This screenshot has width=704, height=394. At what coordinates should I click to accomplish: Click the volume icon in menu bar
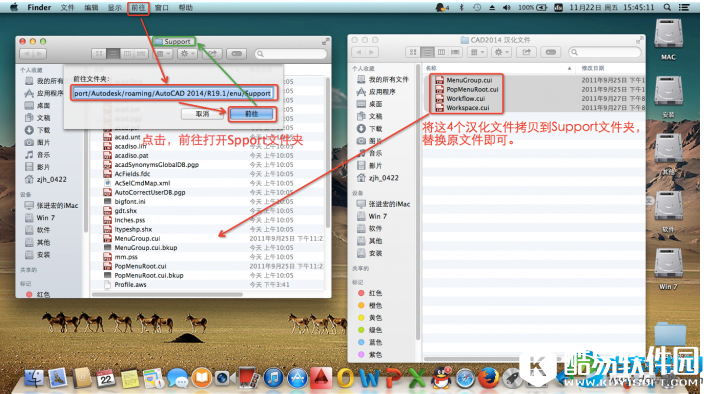click(507, 8)
